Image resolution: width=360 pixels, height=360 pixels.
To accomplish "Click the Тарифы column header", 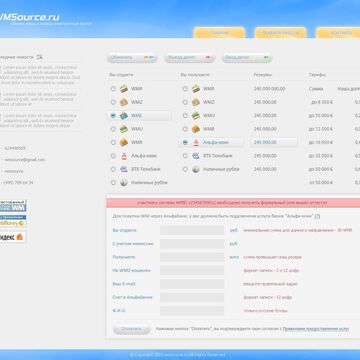I will 317,75.
